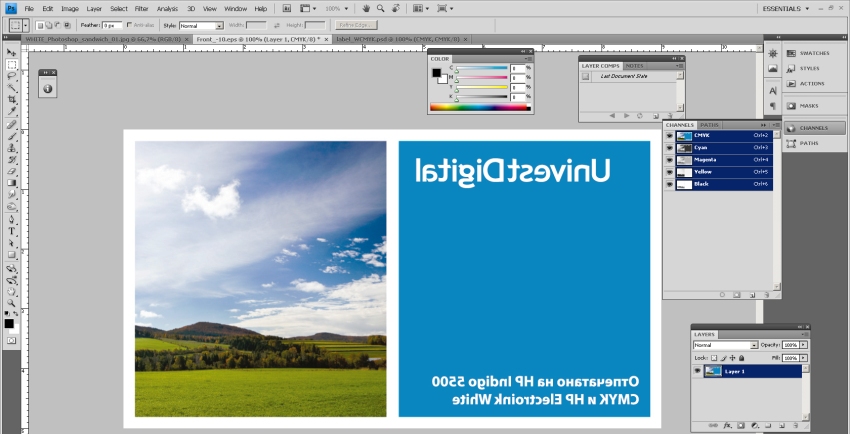The height and width of the screenshot is (434, 850).
Task: Add layer style using fx icon
Action: pyautogui.click(x=727, y=426)
